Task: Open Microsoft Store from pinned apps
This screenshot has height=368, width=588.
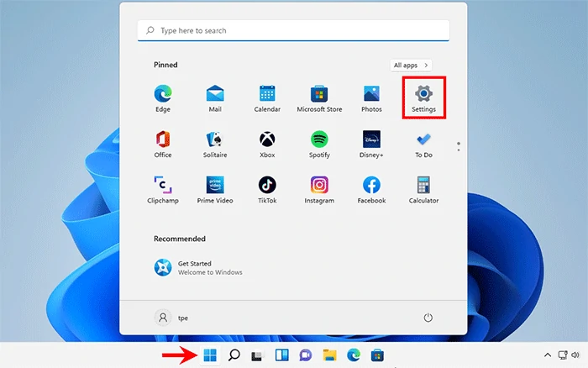Action: point(319,98)
